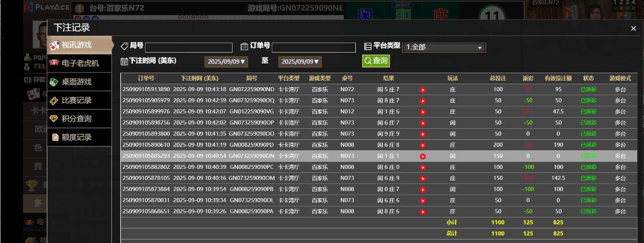Expand the 平台类型 dropdown

(x=444, y=48)
